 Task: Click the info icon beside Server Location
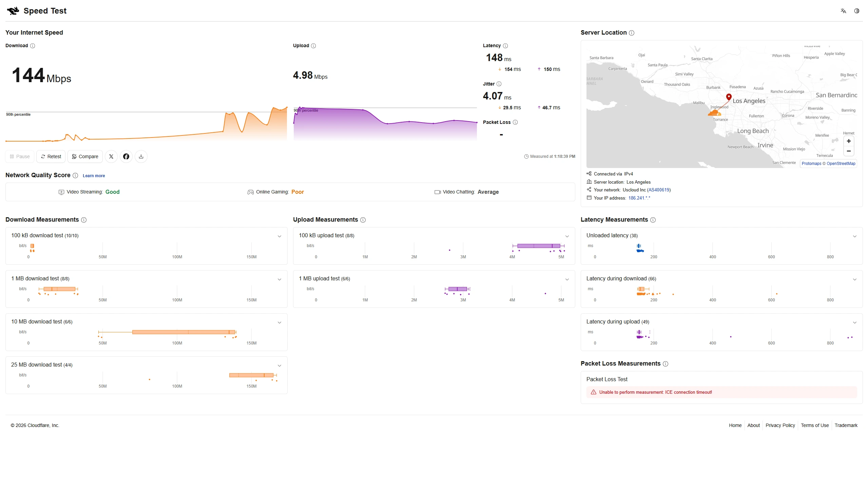tap(632, 33)
